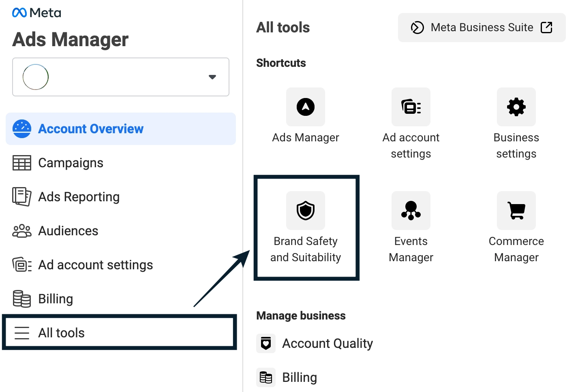The height and width of the screenshot is (392, 578).
Task: Open the Meta Business Suite button
Action: coord(482,28)
